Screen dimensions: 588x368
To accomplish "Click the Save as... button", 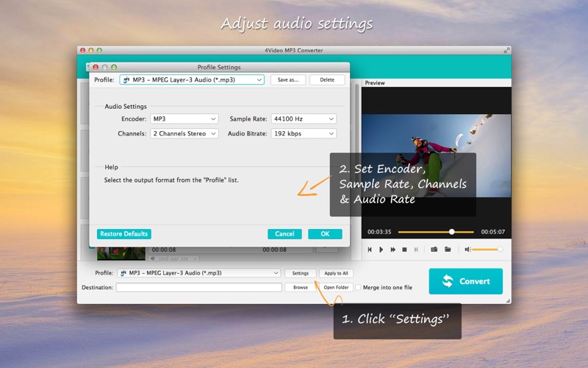I will point(288,79).
